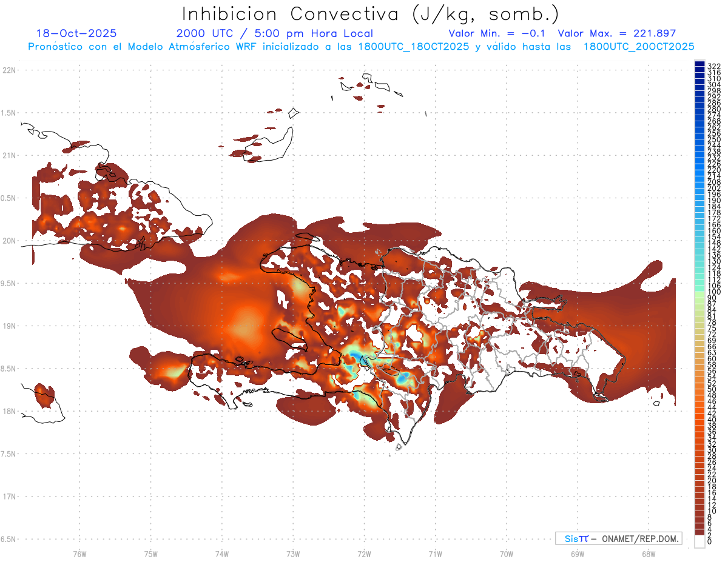Click the 18N latitude label
The image size is (728, 562).
click(x=8, y=411)
